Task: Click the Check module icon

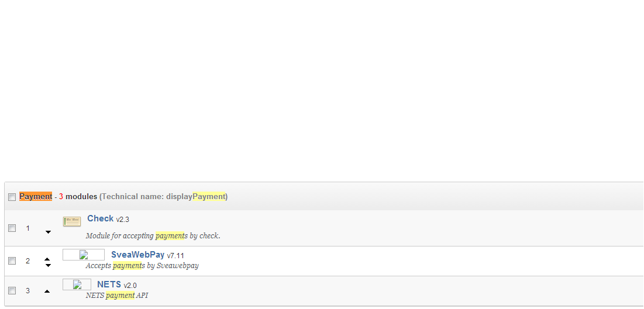Action: (x=72, y=221)
